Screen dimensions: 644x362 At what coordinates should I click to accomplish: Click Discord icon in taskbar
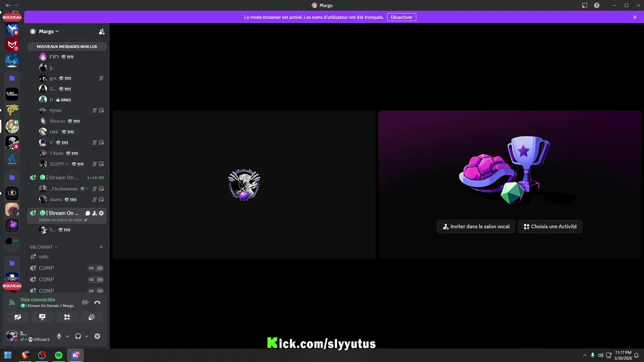pos(75,355)
